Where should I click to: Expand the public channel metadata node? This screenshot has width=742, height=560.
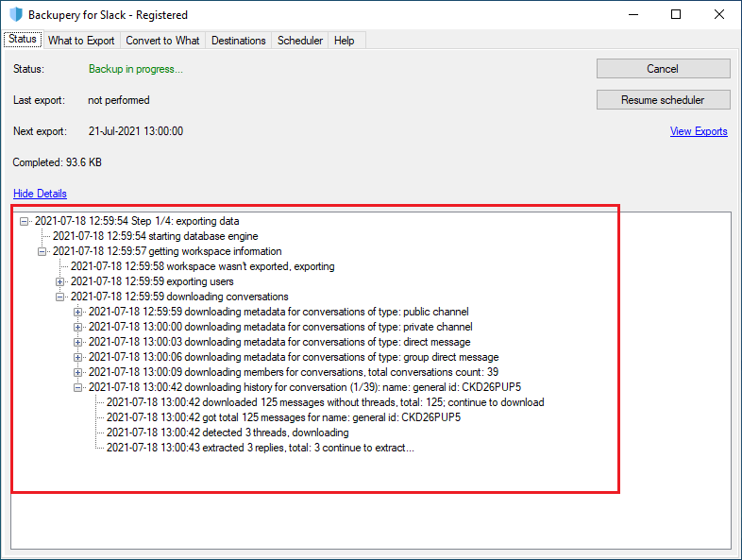[x=78, y=312]
